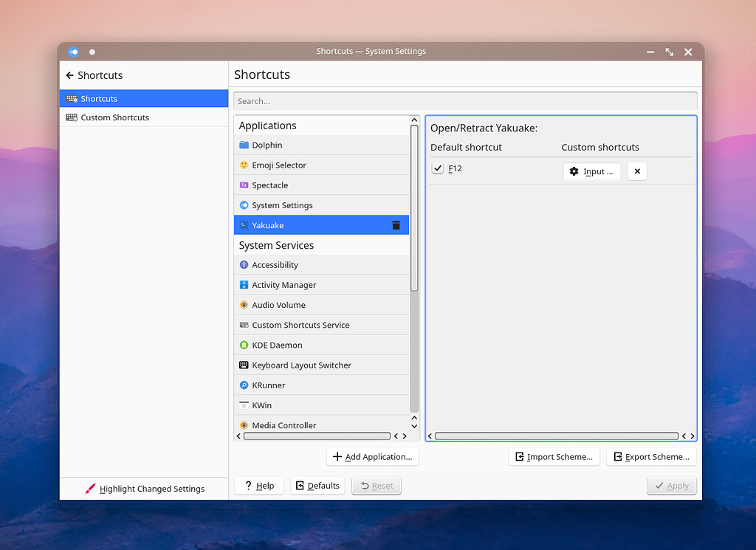Click the Add Application button

point(373,456)
